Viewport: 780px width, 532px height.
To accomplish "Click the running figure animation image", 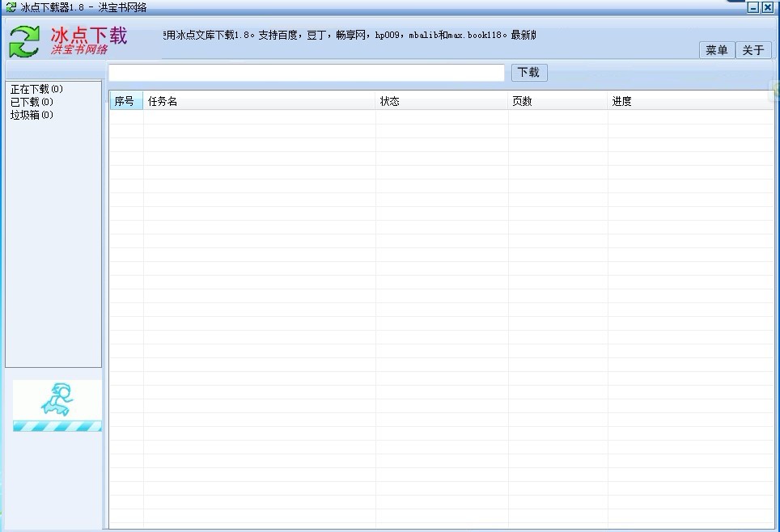I will click(x=57, y=399).
